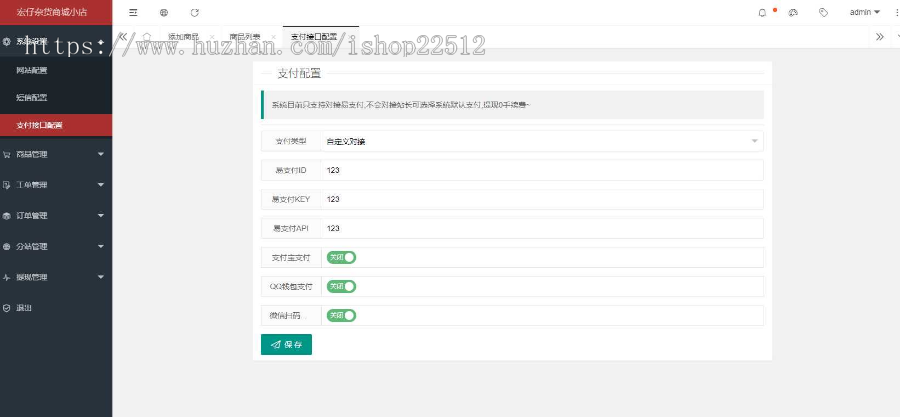Screen dimensions: 900x417
Task: Close the 商品列表 tab
Action: click(273, 37)
